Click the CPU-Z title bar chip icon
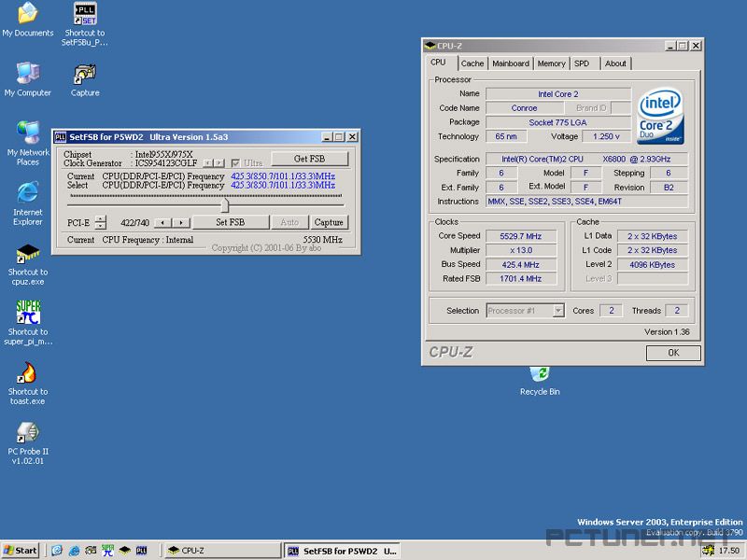747x560 pixels. point(430,46)
